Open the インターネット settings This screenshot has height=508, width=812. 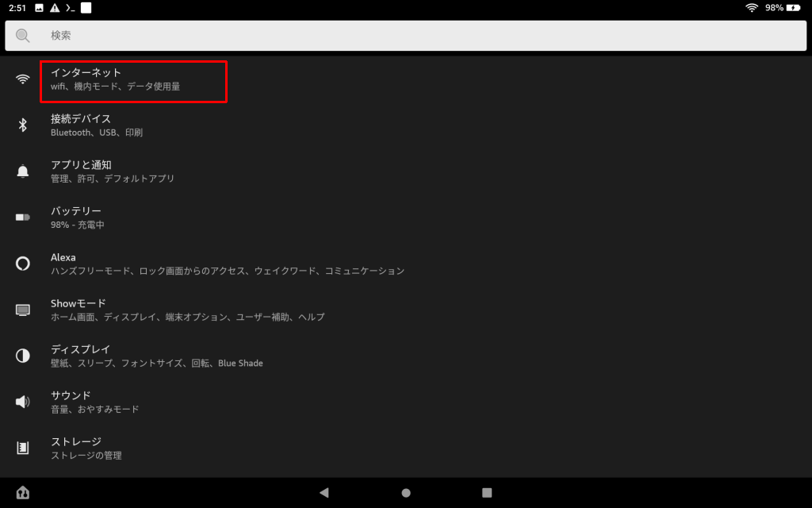(406, 79)
